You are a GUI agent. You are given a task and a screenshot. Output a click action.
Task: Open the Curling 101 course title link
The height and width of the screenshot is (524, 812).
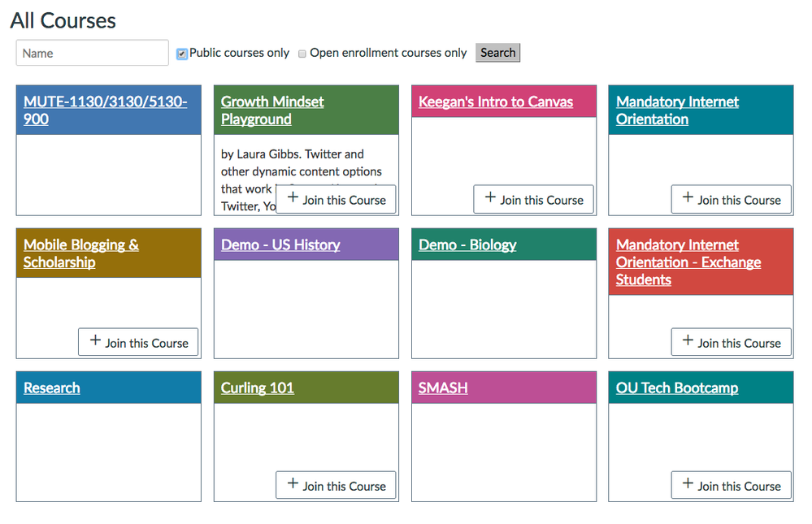click(257, 388)
